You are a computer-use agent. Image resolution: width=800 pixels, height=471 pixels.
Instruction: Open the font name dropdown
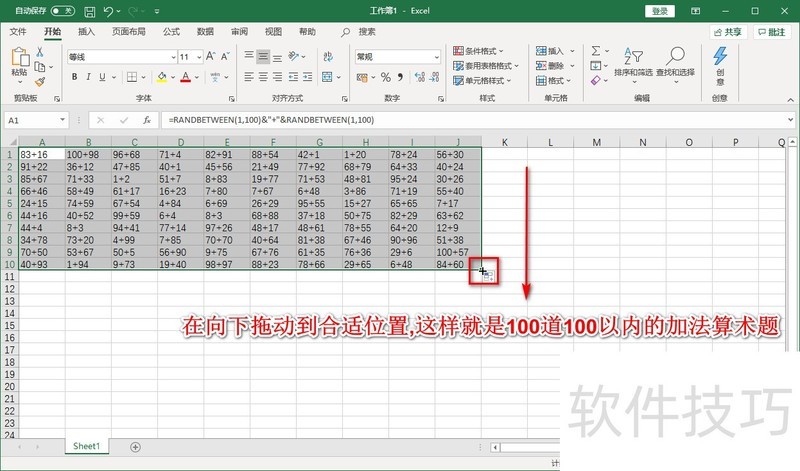click(173, 57)
